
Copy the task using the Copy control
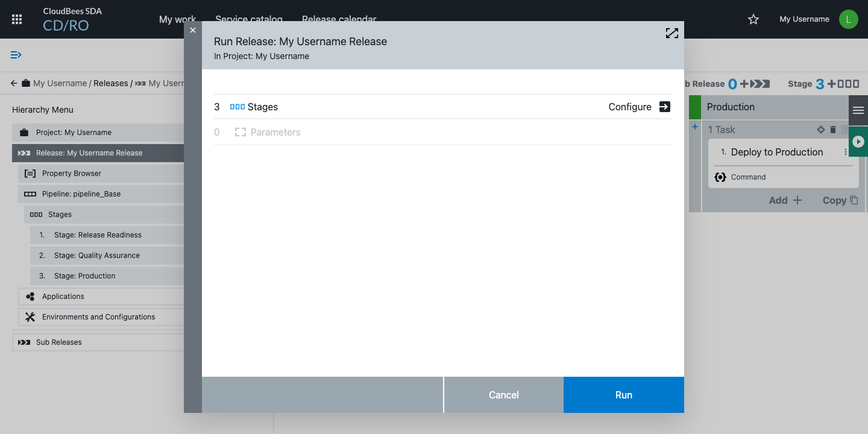pyautogui.click(x=839, y=200)
